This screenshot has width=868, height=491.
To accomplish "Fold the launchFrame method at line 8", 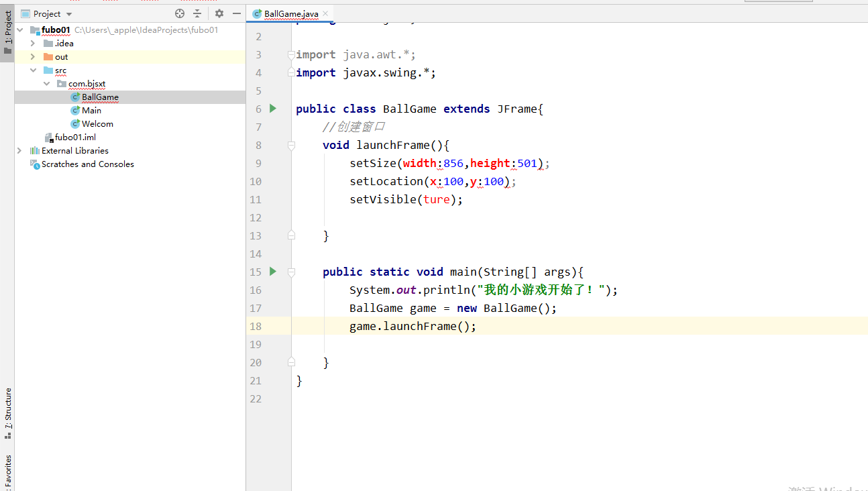I will 291,145.
